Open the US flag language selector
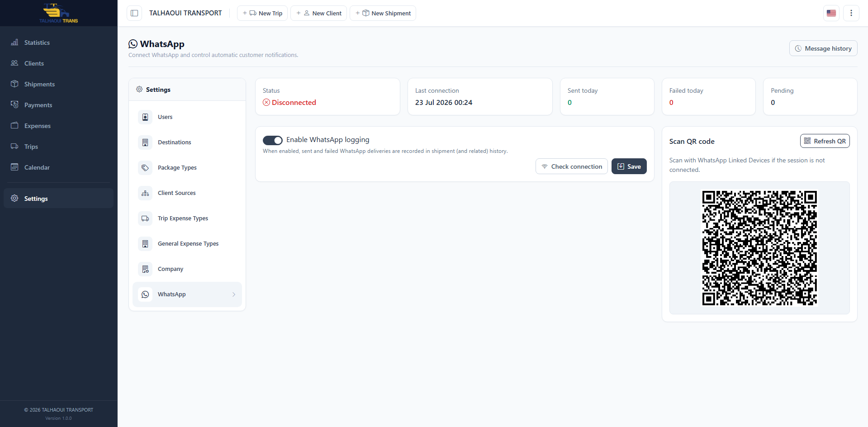 tap(831, 13)
